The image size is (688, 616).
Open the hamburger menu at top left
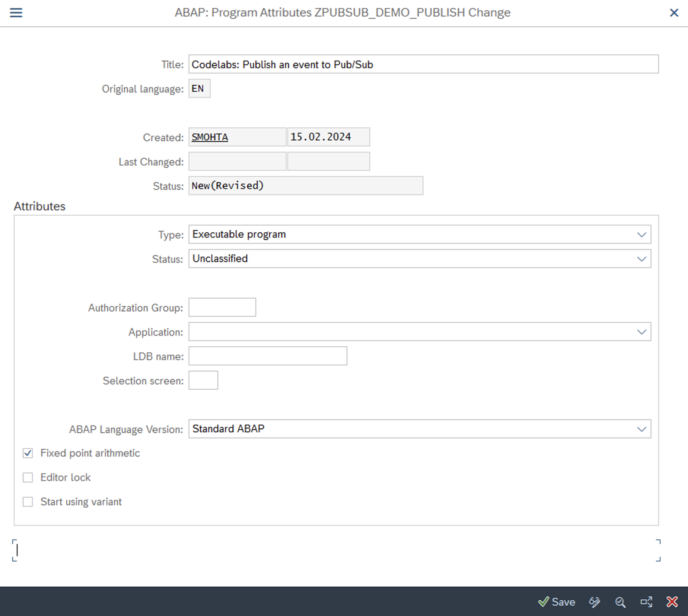tap(16, 12)
